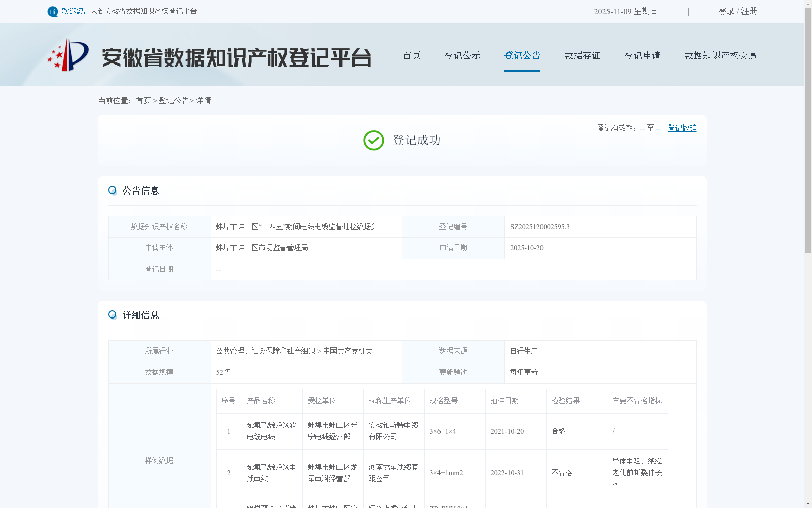Click the spec value 3×4+1mm2
This screenshot has width=812, height=508.
[x=446, y=473]
